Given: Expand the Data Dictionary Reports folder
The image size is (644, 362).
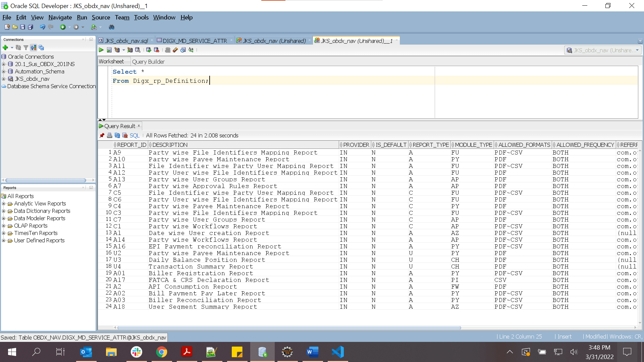Looking at the screenshot, I should pos(3,211).
